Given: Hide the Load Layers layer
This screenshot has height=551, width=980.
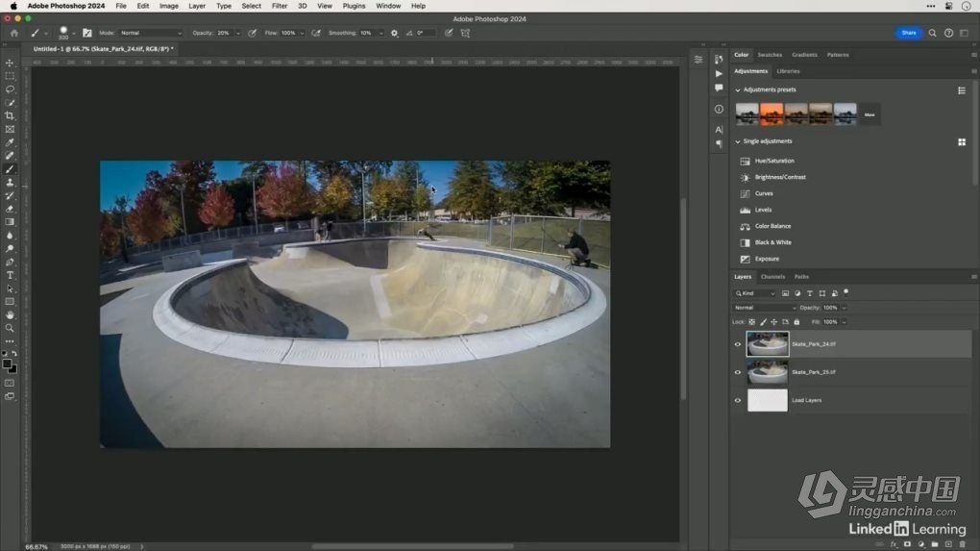Looking at the screenshot, I should click(738, 401).
